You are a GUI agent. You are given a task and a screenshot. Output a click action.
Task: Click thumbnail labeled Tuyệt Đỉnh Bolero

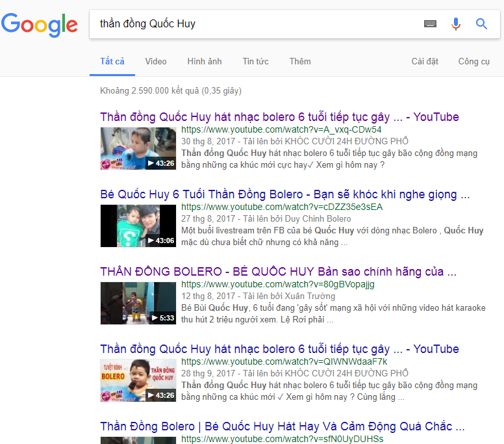(x=138, y=380)
